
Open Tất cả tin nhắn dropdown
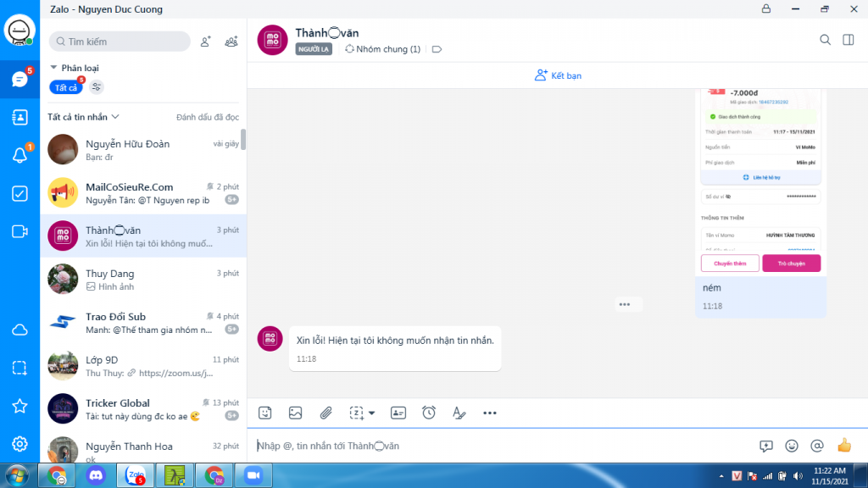(83, 117)
